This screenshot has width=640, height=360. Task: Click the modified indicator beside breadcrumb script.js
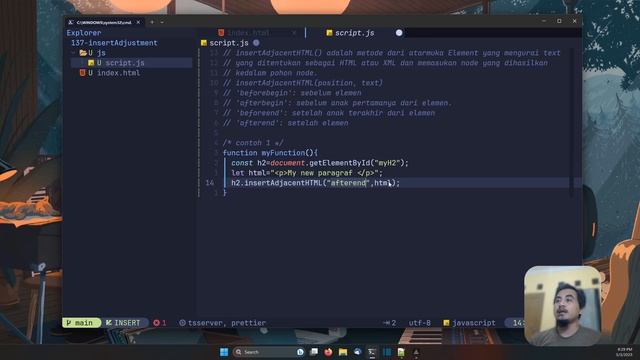point(256,42)
